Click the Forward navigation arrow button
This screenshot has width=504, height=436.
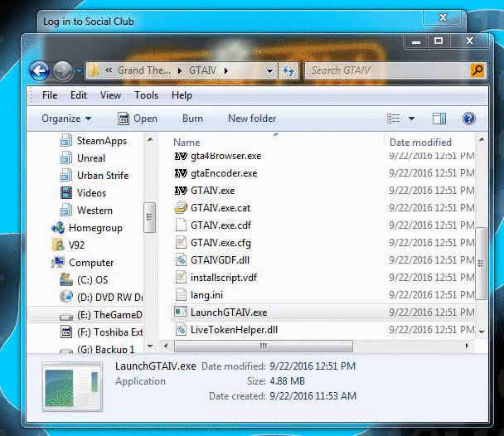[62, 70]
